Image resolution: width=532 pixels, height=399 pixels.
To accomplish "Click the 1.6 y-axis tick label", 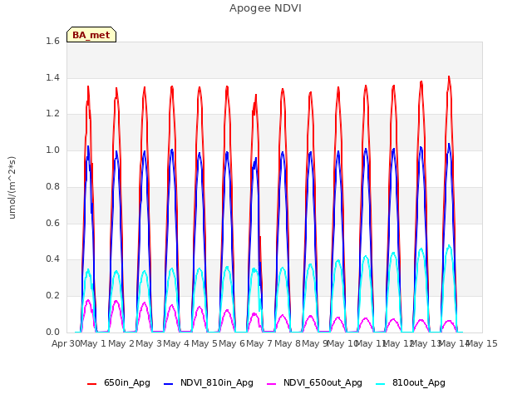I will coord(52,41).
